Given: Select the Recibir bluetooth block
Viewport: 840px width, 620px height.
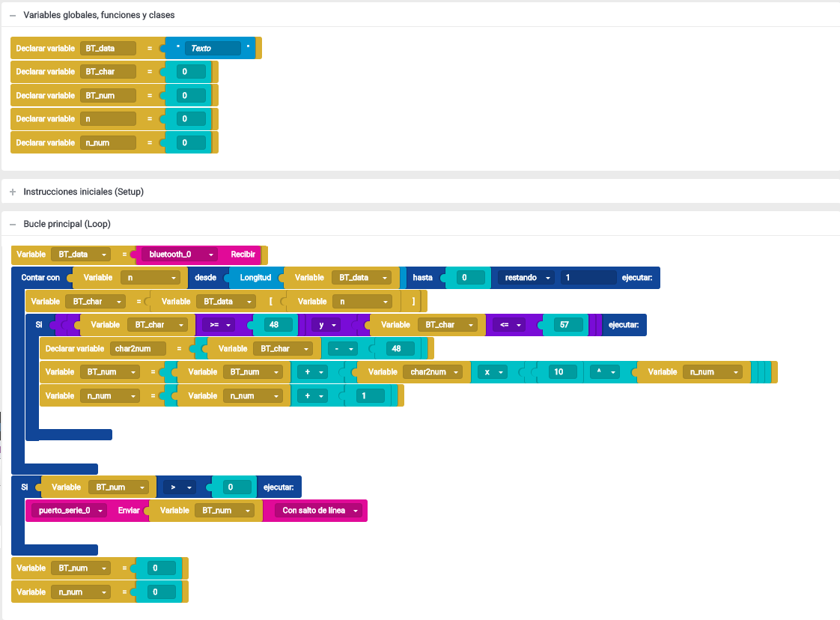Looking at the screenshot, I should click(243, 255).
